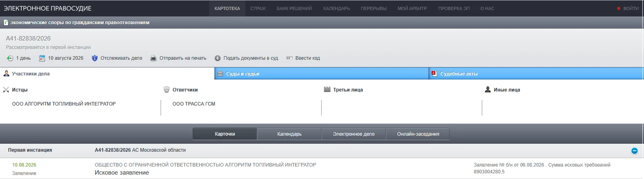Open the Календарь top menu item

tap(336, 8)
